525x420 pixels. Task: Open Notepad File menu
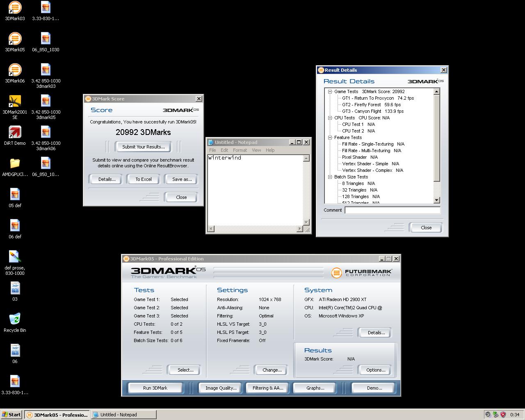tap(212, 150)
